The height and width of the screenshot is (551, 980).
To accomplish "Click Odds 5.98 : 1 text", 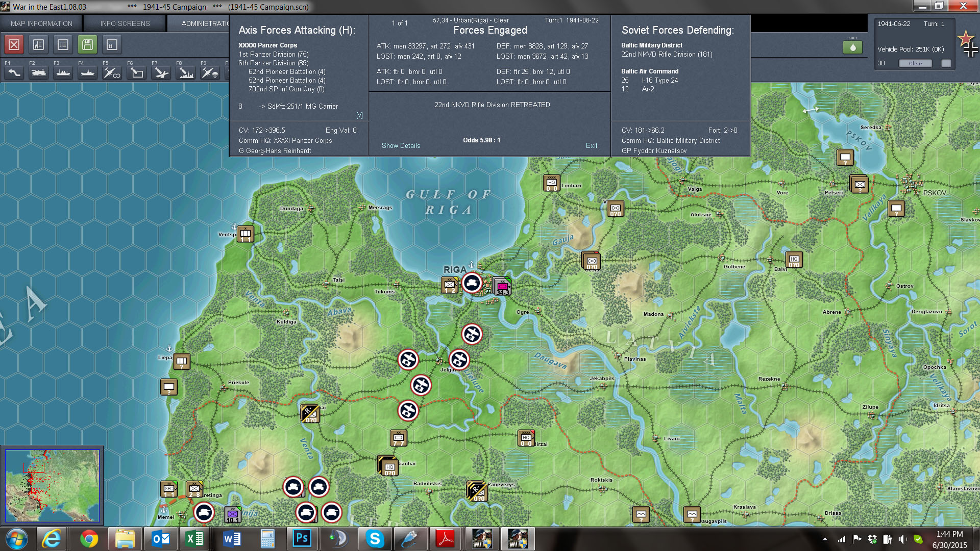I will coord(481,140).
